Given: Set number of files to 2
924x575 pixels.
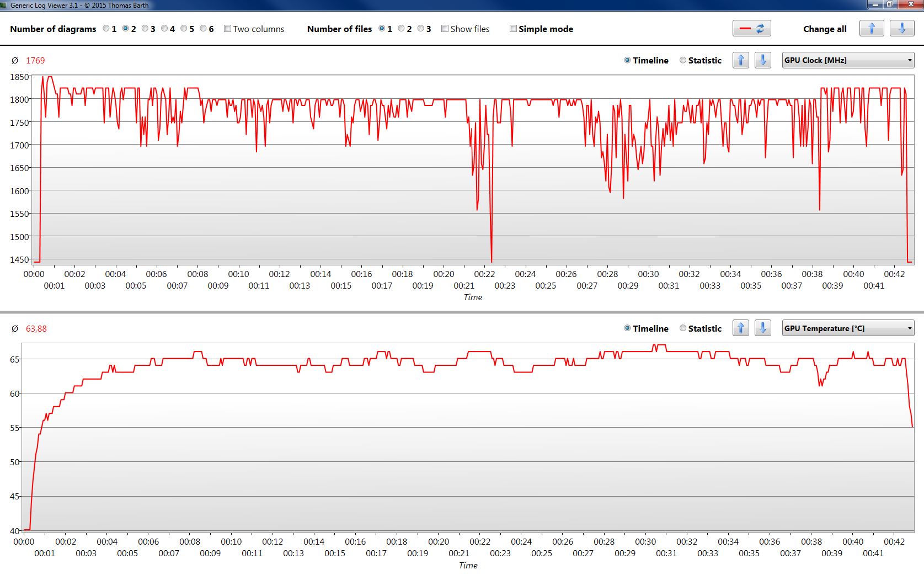Looking at the screenshot, I should tap(401, 29).
